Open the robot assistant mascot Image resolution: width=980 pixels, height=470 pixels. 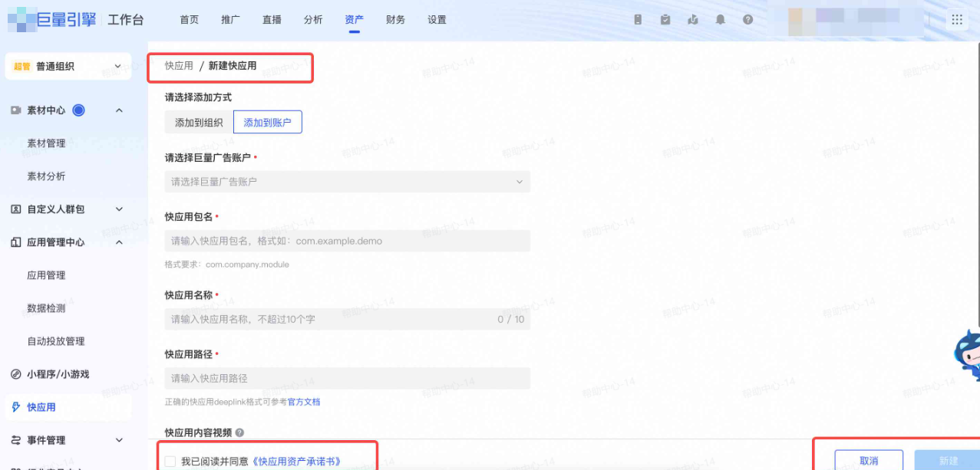pyautogui.click(x=967, y=356)
